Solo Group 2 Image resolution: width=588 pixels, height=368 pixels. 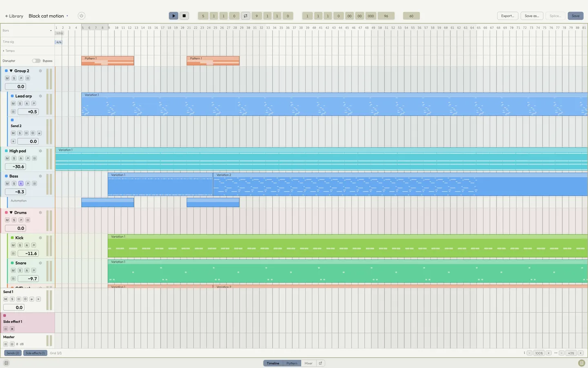click(x=14, y=78)
